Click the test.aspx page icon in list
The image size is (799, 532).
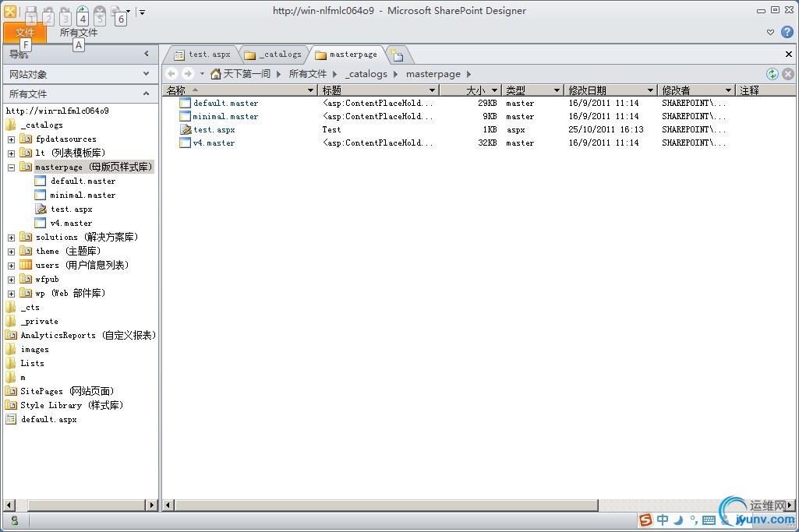(186, 129)
